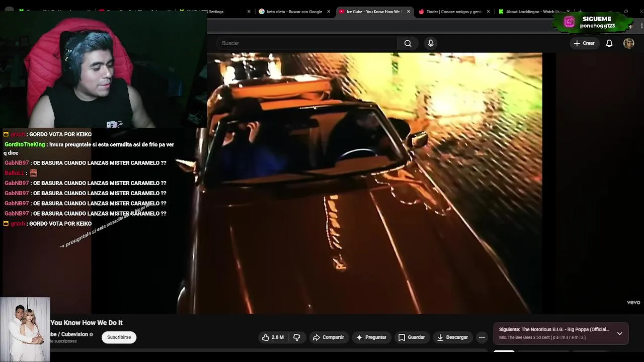
Task: Expand the Siguiente playlist chevron
Action: point(619,333)
